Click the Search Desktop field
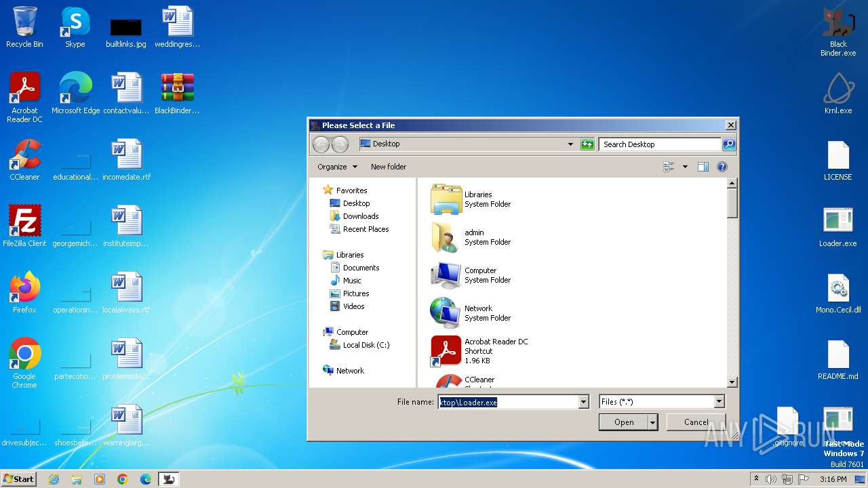The image size is (868, 488). [660, 144]
